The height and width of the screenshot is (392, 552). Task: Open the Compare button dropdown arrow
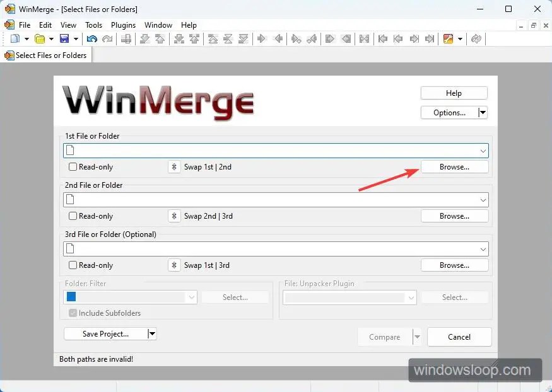coord(417,337)
